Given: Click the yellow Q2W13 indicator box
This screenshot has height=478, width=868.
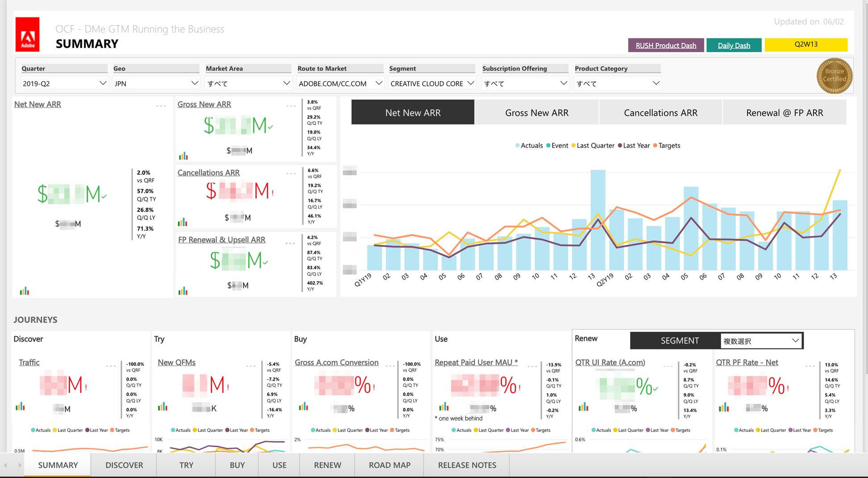Looking at the screenshot, I should (x=806, y=45).
